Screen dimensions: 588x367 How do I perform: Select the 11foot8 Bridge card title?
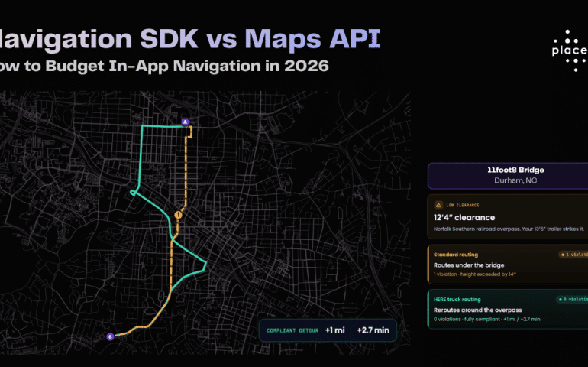pyautogui.click(x=515, y=171)
